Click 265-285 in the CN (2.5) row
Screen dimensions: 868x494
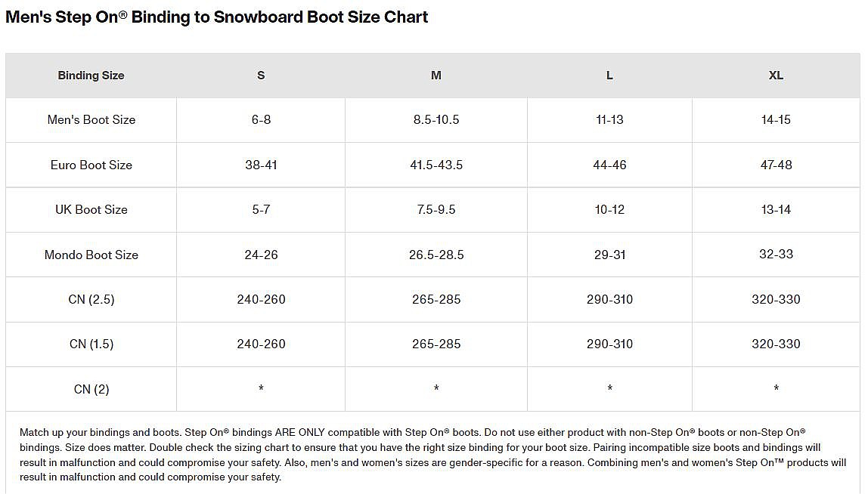(x=436, y=299)
